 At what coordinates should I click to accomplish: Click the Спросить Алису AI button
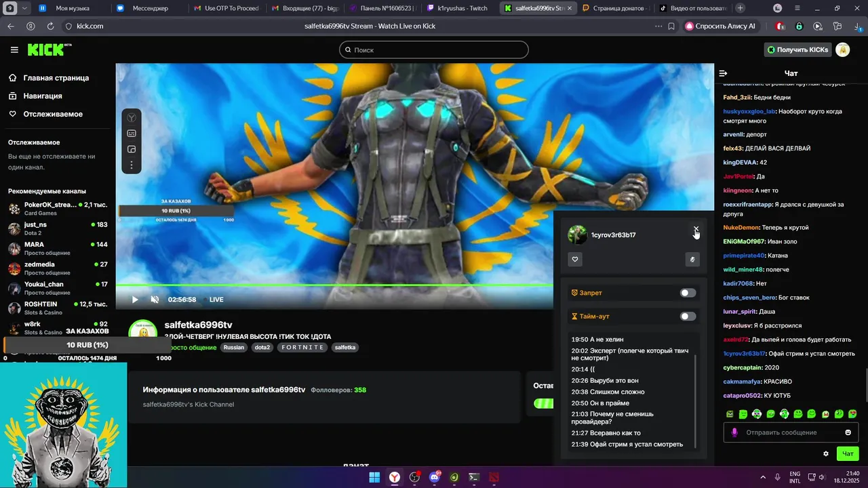coord(720,26)
